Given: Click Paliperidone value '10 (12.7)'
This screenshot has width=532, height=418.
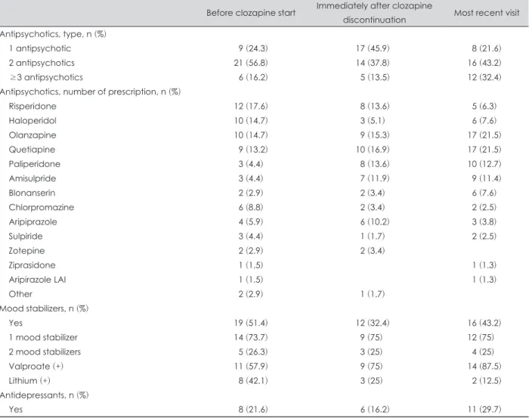Looking at the screenshot, I should coord(484,164).
